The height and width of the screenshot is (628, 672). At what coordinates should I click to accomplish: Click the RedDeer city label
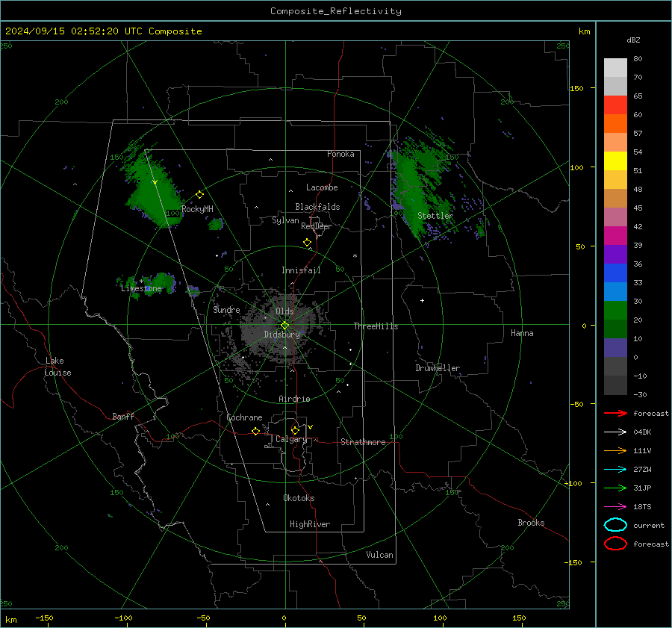[317, 226]
